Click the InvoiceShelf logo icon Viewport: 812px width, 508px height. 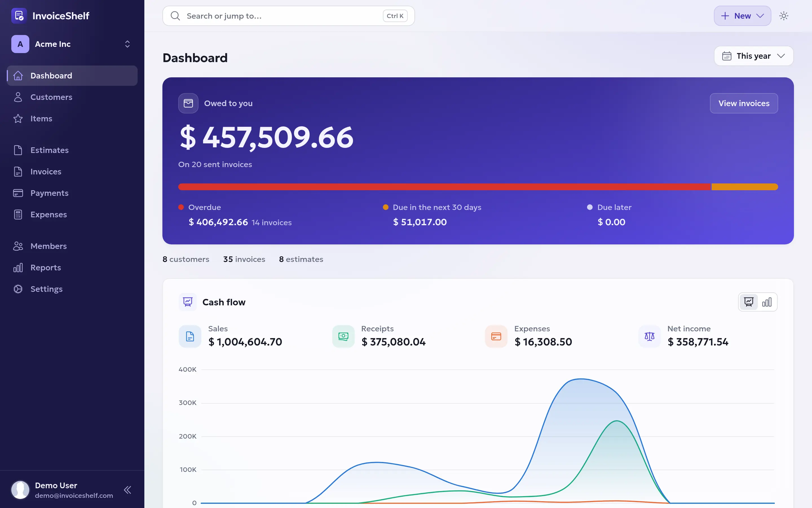coord(19,16)
